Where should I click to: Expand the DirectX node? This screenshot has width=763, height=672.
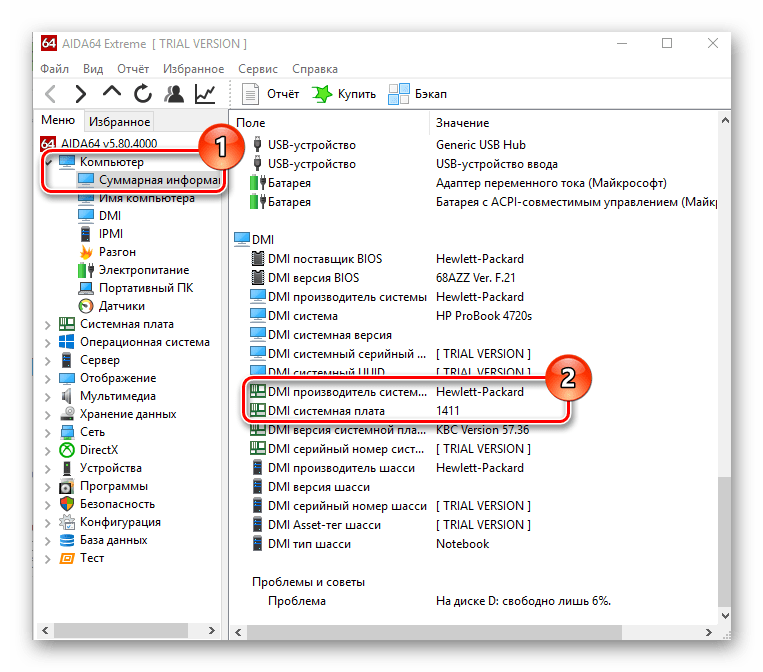pyautogui.click(x=47, y=451)
